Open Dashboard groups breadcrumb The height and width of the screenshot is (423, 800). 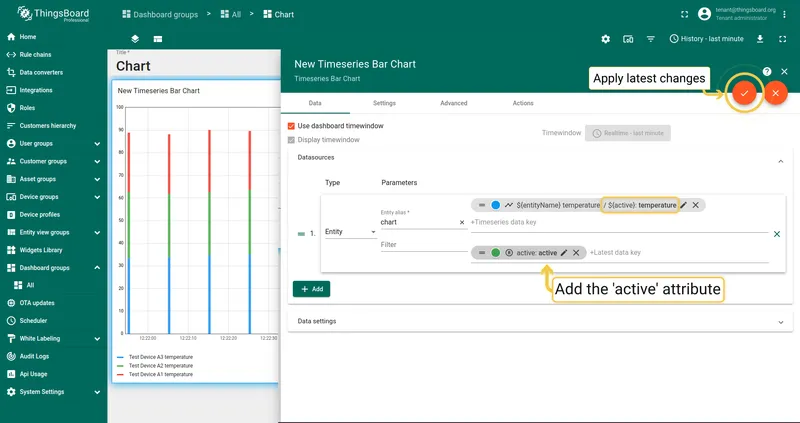pyautogui.click(x=160, y=14)
